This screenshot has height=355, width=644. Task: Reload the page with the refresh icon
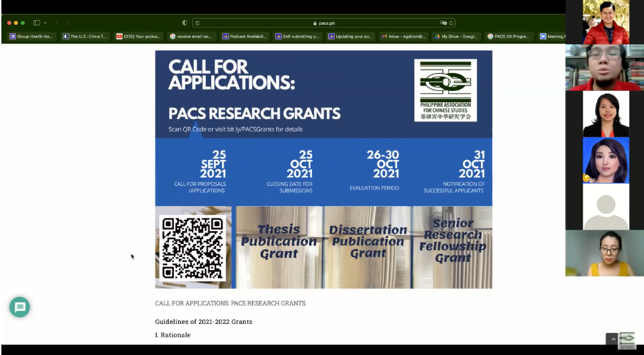451,23
